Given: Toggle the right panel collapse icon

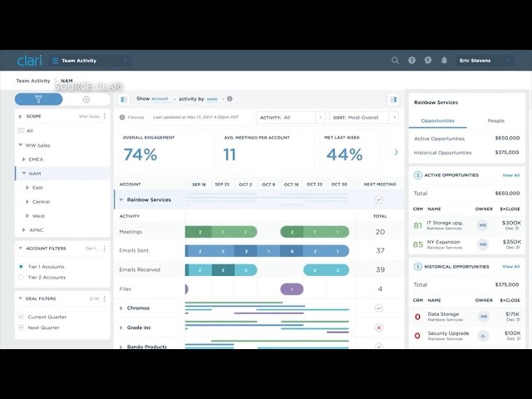Looking at the screenshot, I should (393, 100).
